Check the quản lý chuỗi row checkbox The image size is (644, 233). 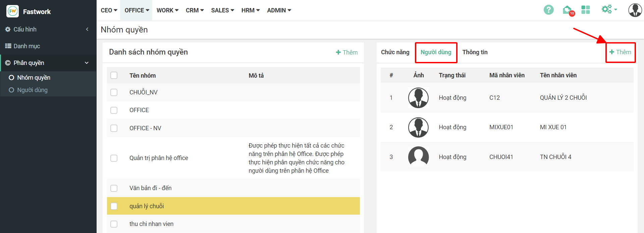point(114,206)
